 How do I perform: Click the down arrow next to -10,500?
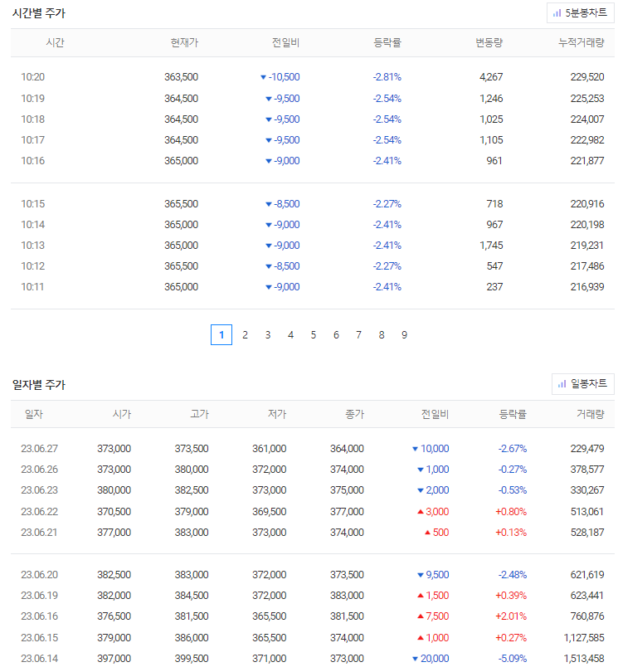click(263, 77)
